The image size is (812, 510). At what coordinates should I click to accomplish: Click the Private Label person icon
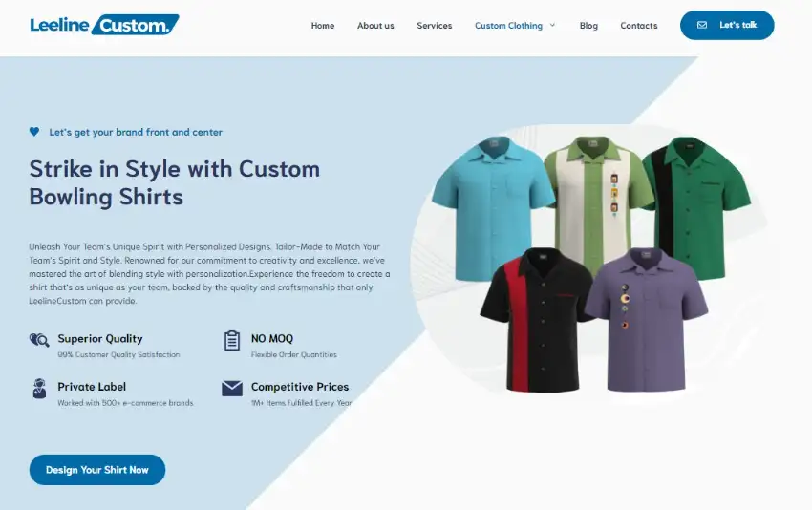(x=39, y=389)
